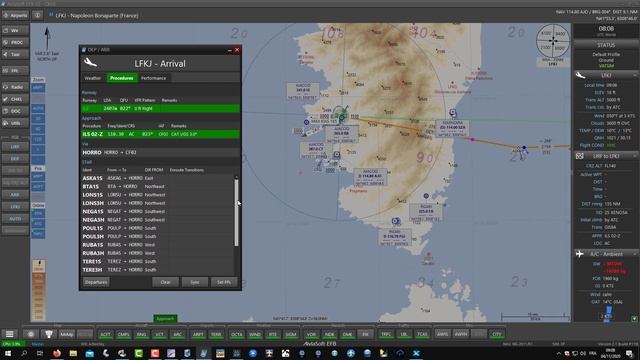Viewport: 640px width, 360px height.
Task: Select the DEP button in left sidebar
Action: point(15,158)
